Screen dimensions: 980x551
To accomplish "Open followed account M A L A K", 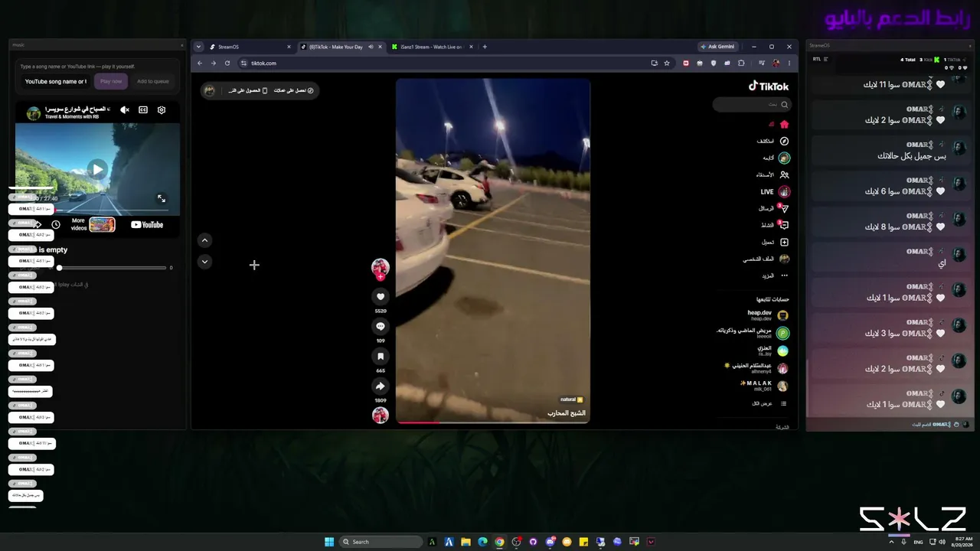I will tap(764, 386).
